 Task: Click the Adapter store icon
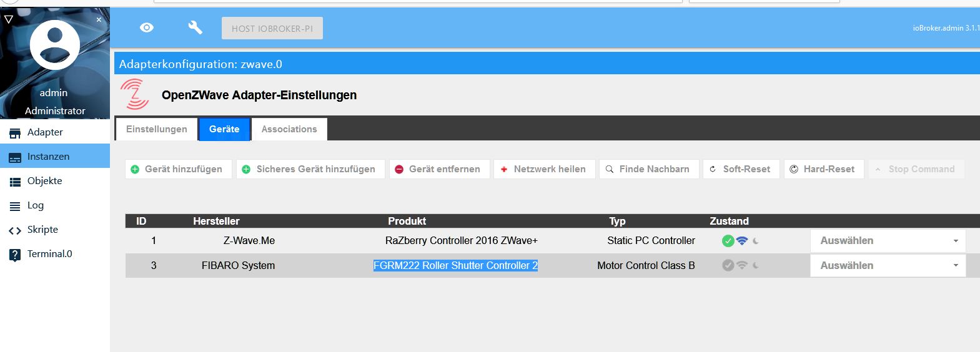[x=15, y=133]
